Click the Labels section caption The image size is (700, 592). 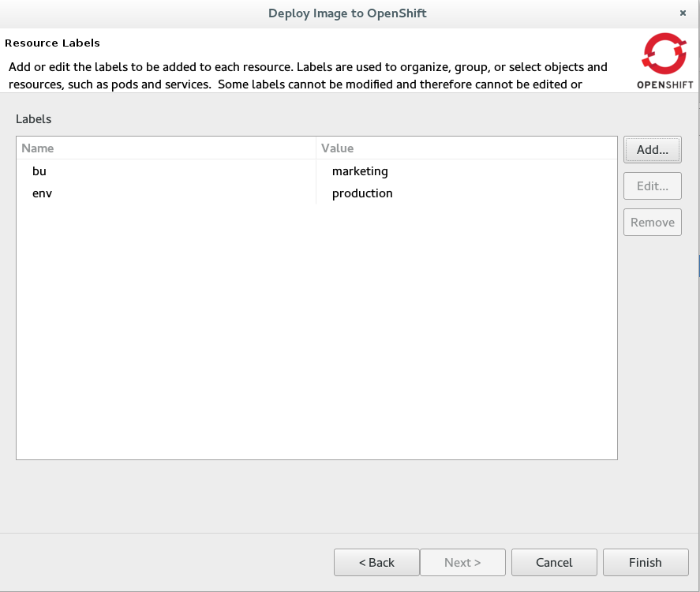pos(33,119)
